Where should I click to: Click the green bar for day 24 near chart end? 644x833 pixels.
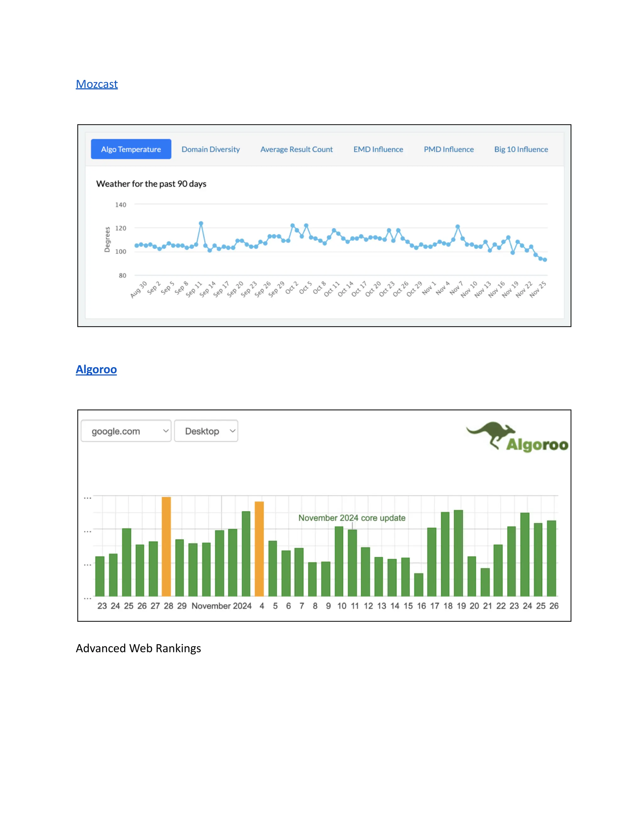525,554
